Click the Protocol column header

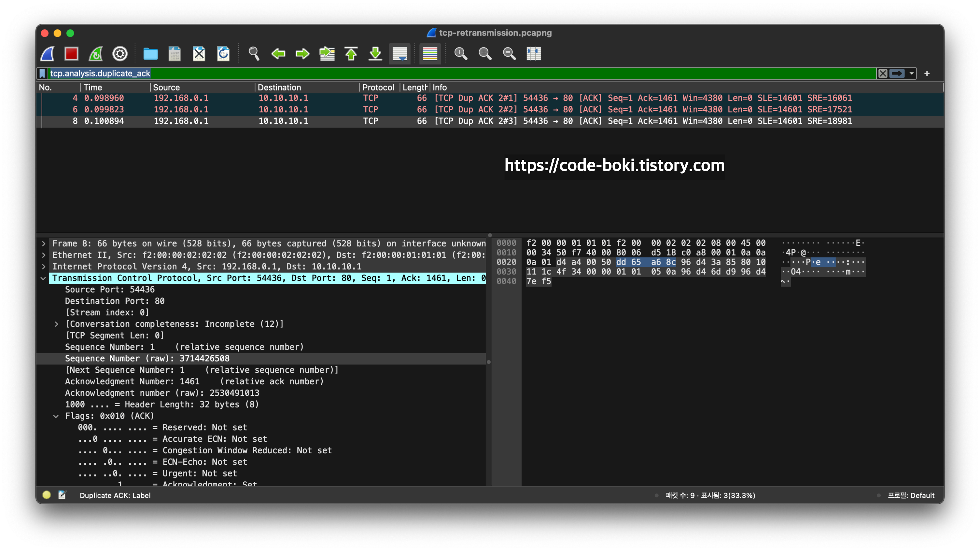click(x=378, y=88)
